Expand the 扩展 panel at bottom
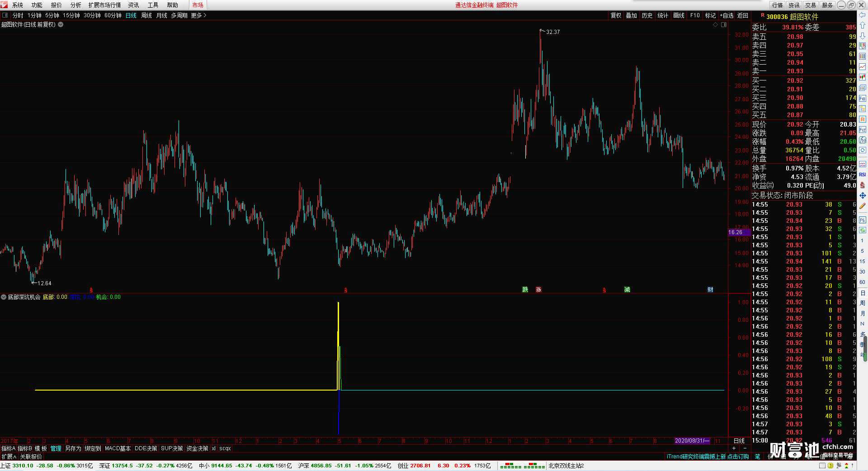 click(x=9, y=457)
